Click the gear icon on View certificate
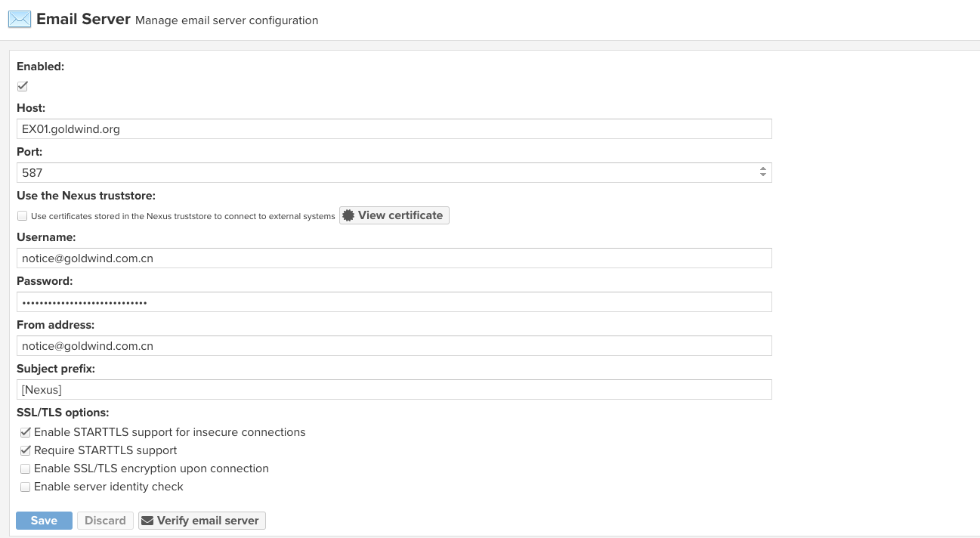This screenshot has height=538, width=980. pyautogui.click(x=348, y=215)
